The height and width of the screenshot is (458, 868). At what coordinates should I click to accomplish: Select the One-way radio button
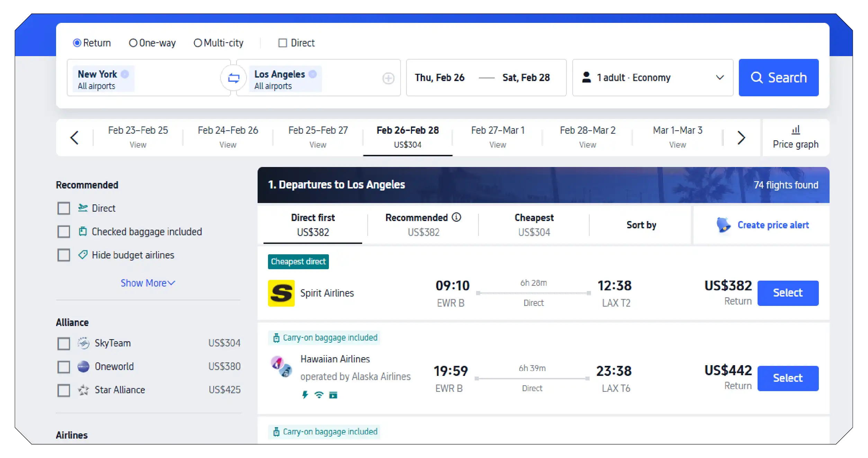(x=133, y=43)
